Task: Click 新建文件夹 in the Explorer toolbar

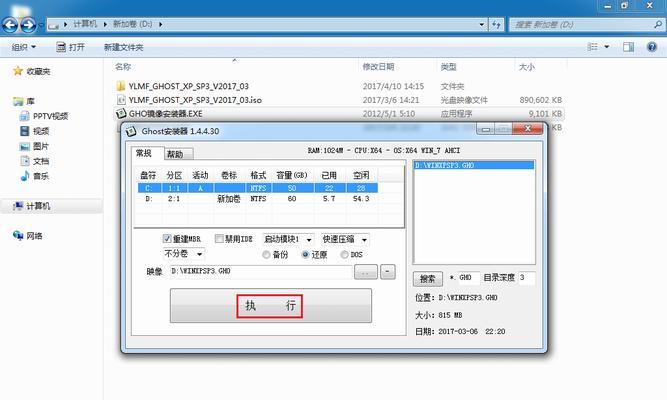Action: pyautogui.click(x=123, y=47)
